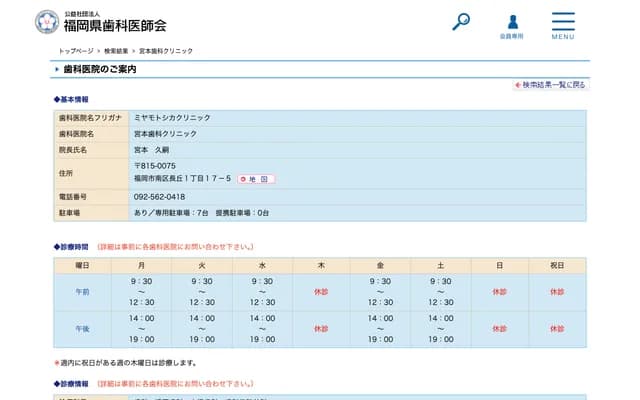The height and width of the screenshot is (400, 640).
Task: Click the first 診療時間 section heading
Action: pyautogui.click(x=71, y=247)
